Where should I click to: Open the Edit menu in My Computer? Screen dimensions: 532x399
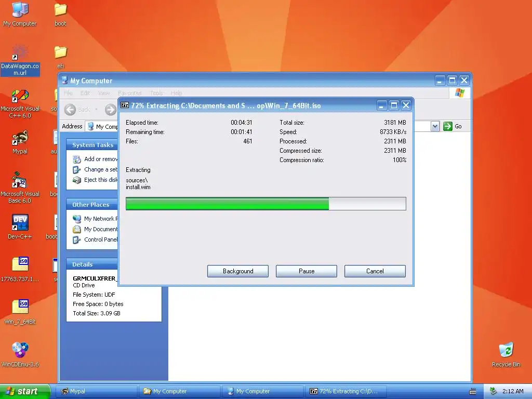tap(85, 93)
